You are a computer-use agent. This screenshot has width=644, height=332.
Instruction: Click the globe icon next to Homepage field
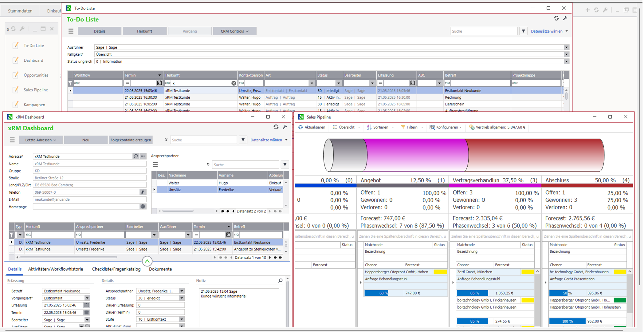coord(143,207)
